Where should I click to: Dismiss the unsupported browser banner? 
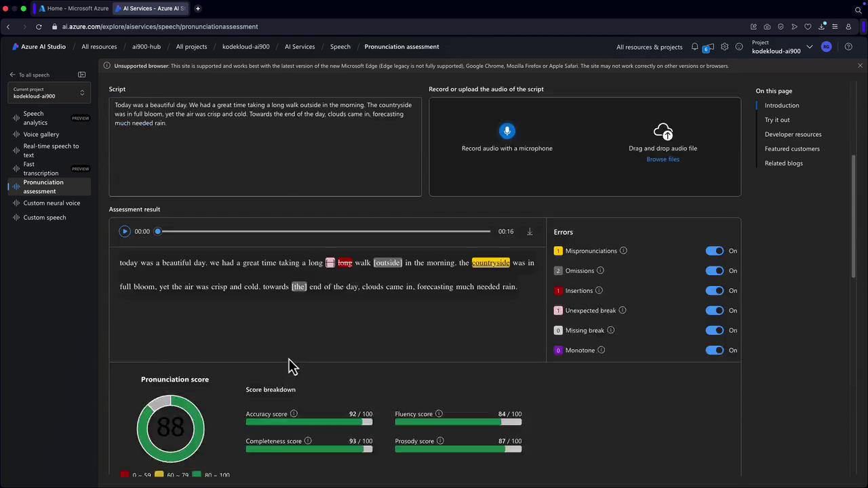coord(860,66)
